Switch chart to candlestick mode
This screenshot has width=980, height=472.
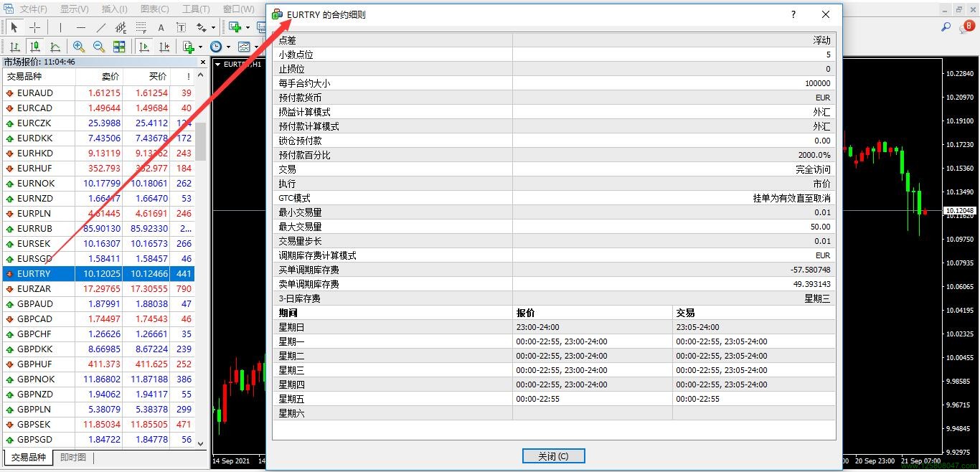click(34, 47)
